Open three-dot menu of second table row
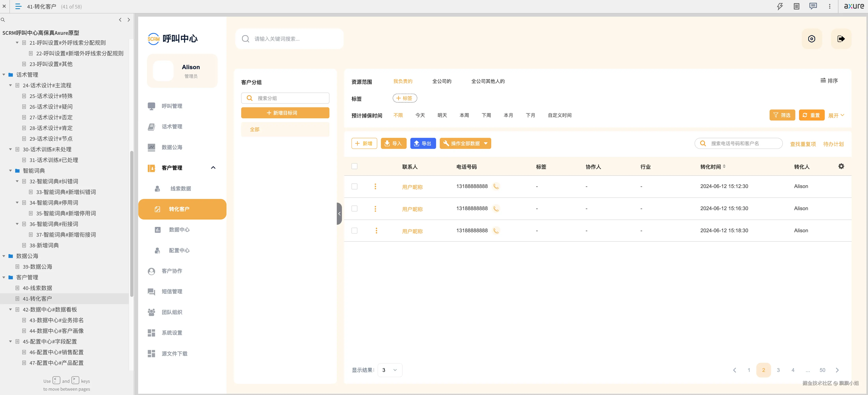Image resolution: width=868 pixels, height=395 pixels. coord(375,209)
